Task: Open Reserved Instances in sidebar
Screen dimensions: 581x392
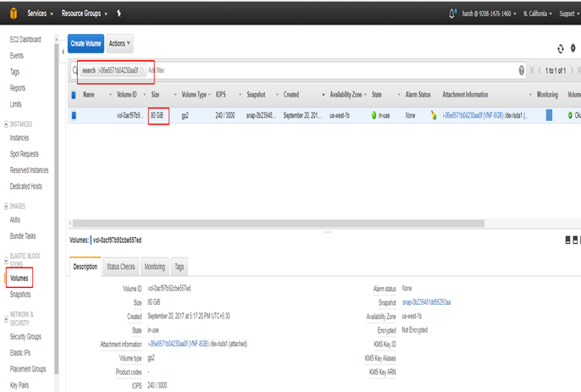Action: 29,170
